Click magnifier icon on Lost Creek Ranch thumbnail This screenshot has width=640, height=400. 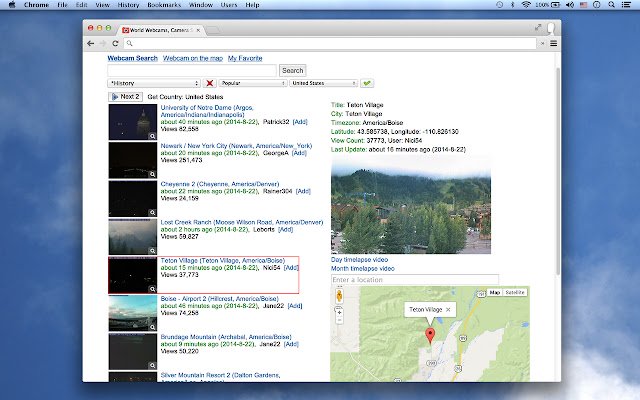[x=152, y=251]
